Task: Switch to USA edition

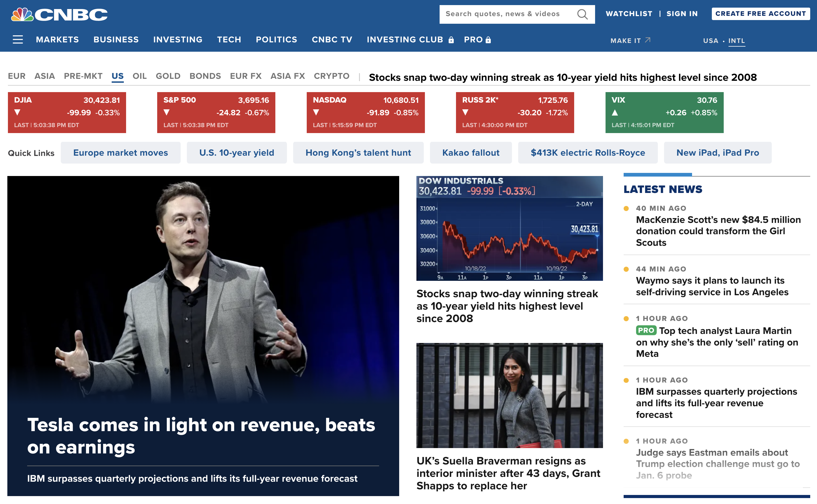Action: (x=711, y=41)
